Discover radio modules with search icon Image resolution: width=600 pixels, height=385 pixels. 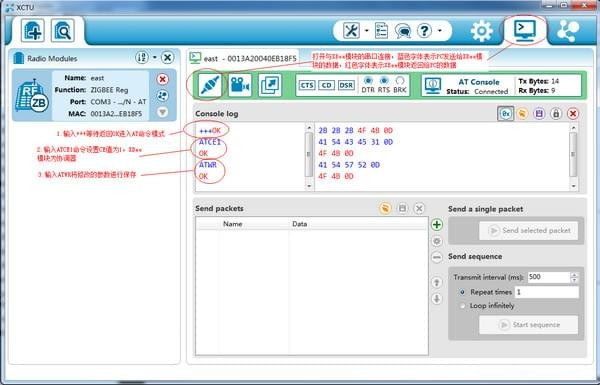62,31
